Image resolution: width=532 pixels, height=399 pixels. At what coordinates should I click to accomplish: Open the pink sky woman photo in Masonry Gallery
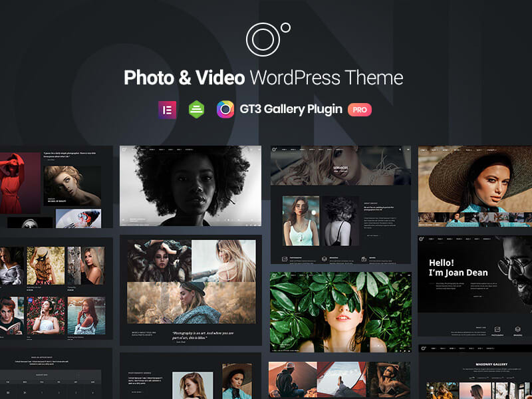pyautogui.click(x=475, y=391)
